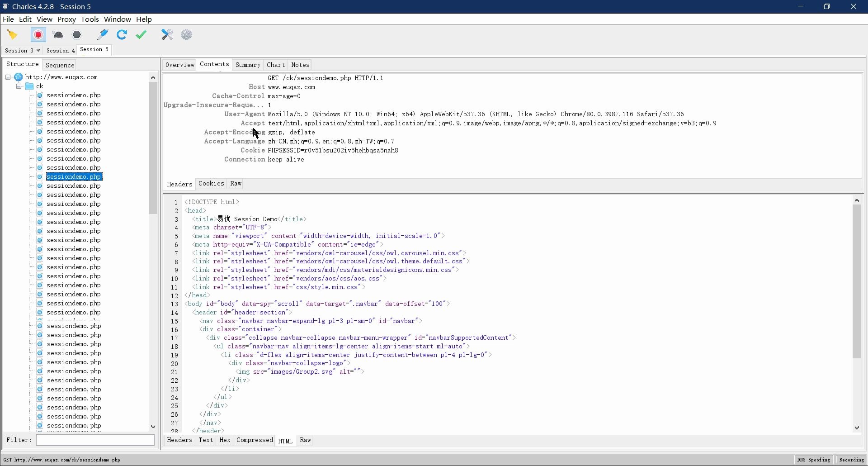This screenshot has width=868, height=466.
Task: Click tree scrollbar down arrow
Action: [153, 427]
